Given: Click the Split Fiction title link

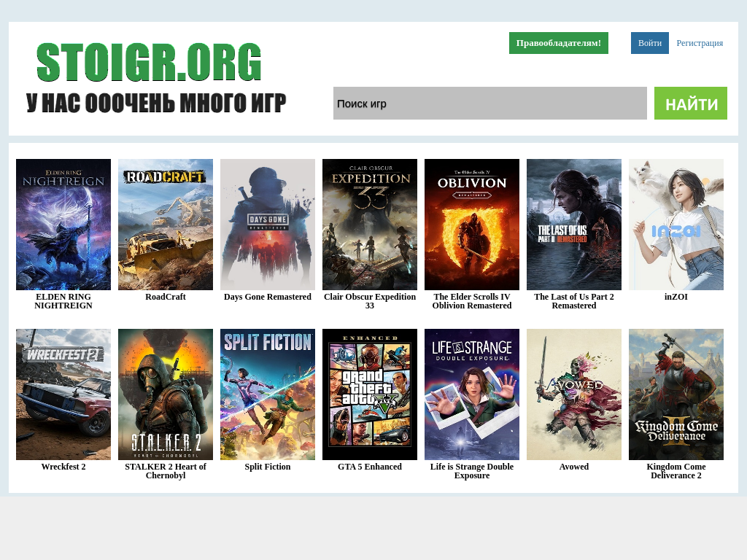Looking at the screenshot, I should (268, 467).
